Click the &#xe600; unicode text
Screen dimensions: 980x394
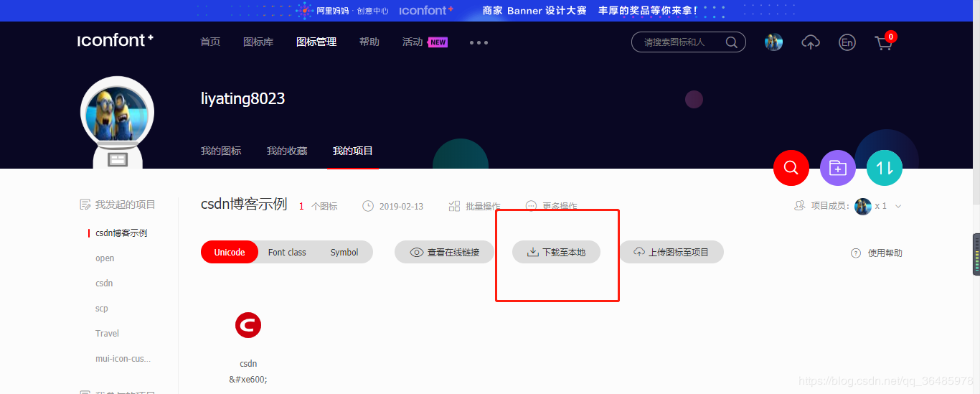point(248,379)
